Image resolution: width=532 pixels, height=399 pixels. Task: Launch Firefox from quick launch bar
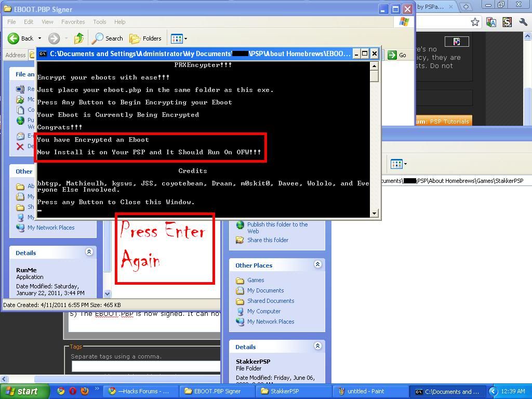pos(85,391)
